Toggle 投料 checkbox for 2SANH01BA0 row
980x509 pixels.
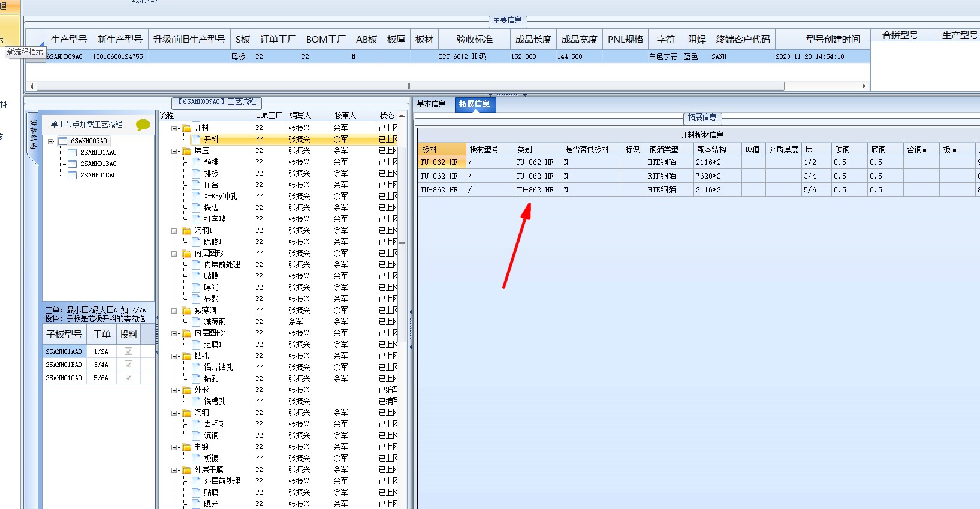[128, 365]
